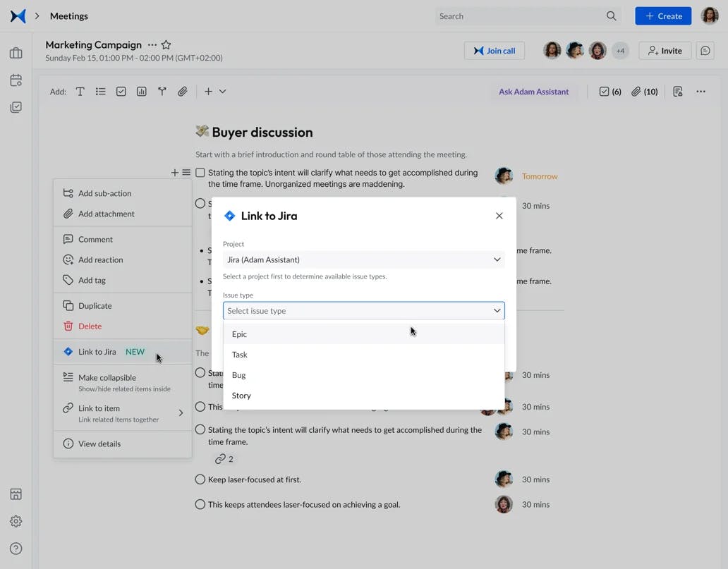Screen dimensions: 728x569
Task: Open settings gear in left sidebar
Action: point(16,521)
